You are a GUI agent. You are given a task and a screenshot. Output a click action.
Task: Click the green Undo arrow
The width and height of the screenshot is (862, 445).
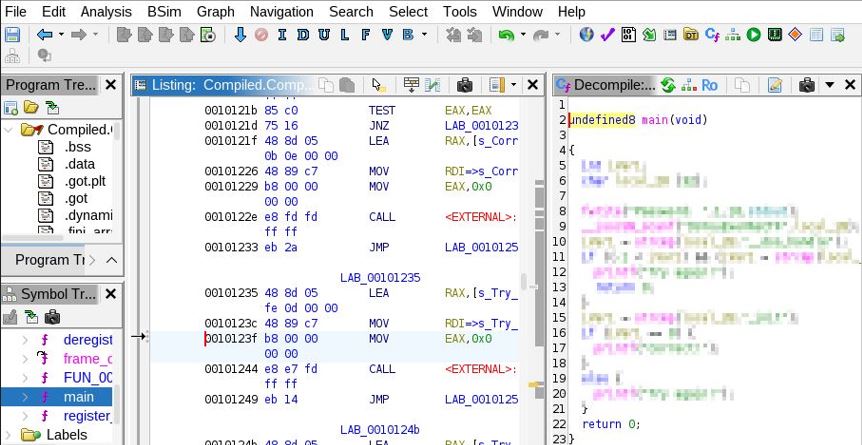click(506, 35)
